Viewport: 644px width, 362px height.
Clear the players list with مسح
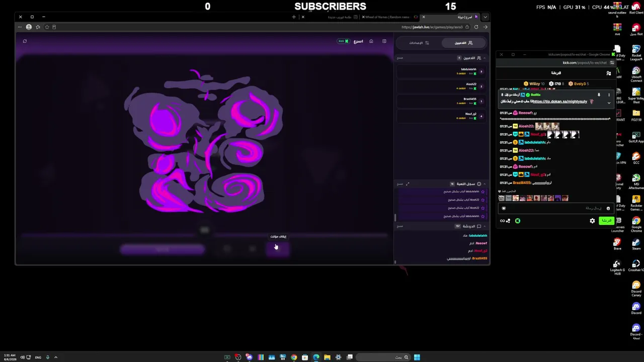(400, 58)
